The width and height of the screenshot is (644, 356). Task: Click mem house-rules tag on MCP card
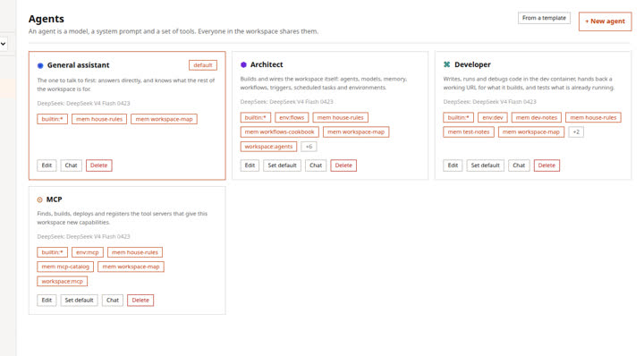[x=135, y=252]
